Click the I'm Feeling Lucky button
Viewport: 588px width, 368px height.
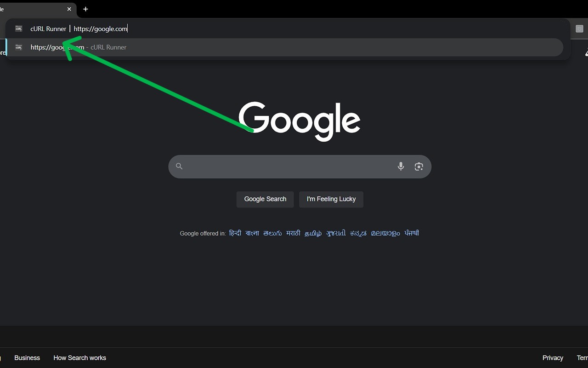click(x=331, y=199)
